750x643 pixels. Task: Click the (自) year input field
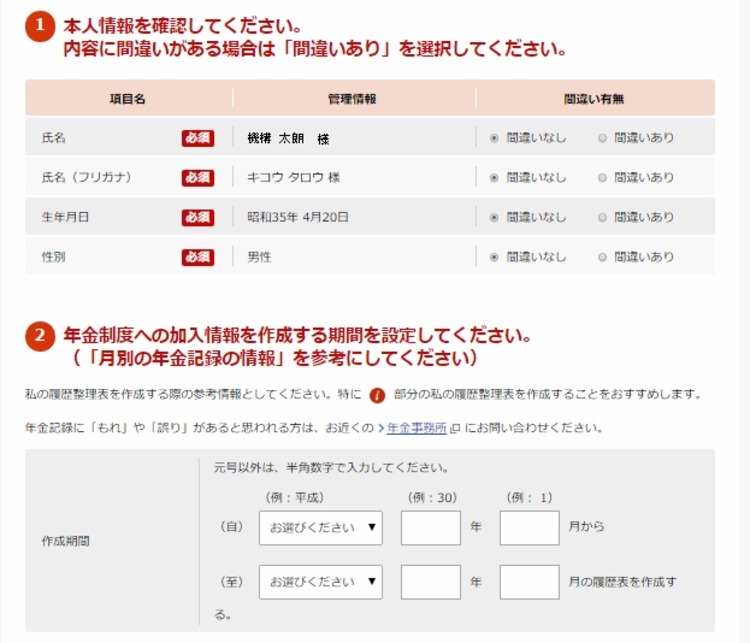click(x=430, y=528)
